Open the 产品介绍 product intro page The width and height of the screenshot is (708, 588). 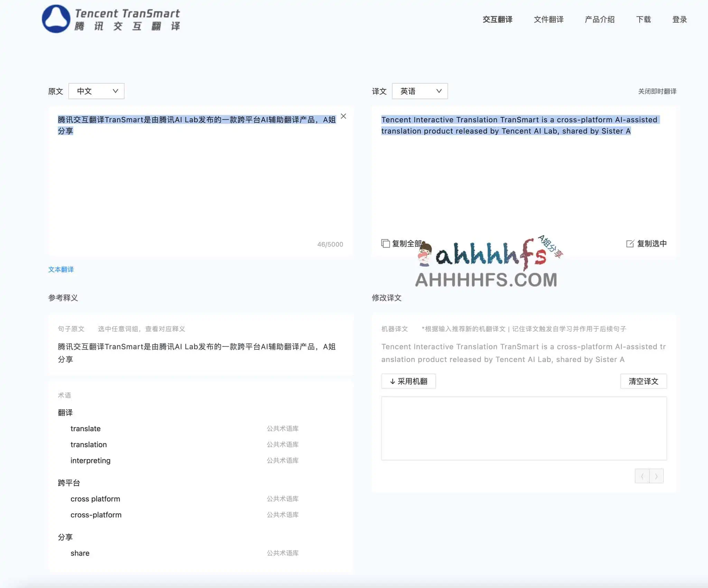pos(599,19)
